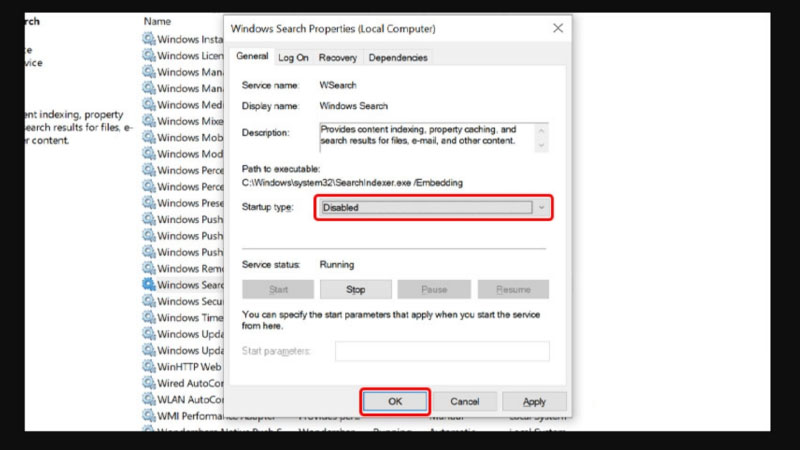This screenshot has width=800, height=450.
Task: Select the Windows Installer service icon
Action: pyautogui.click(x=149, y=39)
